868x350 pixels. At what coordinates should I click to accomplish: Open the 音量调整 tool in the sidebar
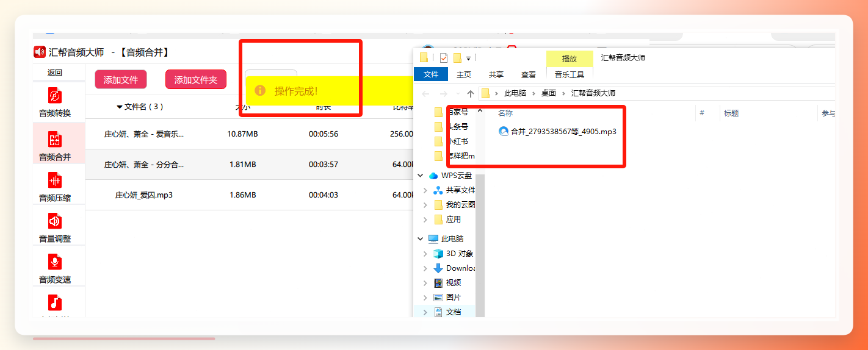tap(55, 227)
